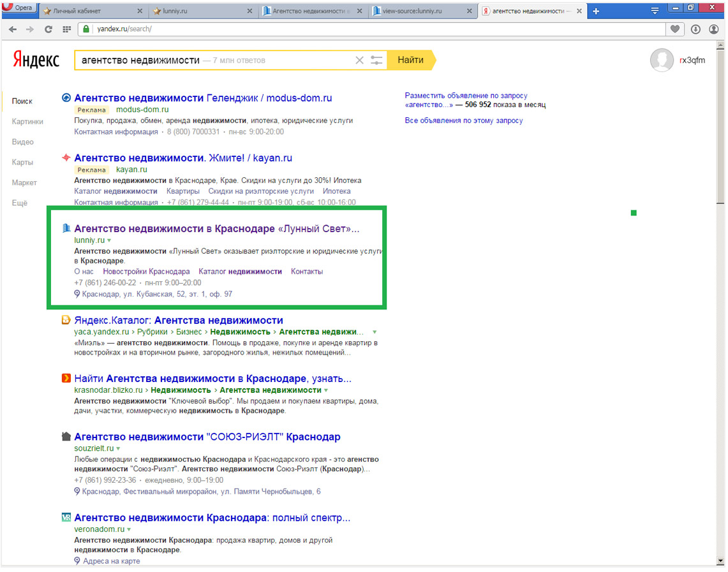Screen dimensions: 728x572
Task: Expand the souzrielt.ru result options arrow
Action: click(x=119, y=448)
